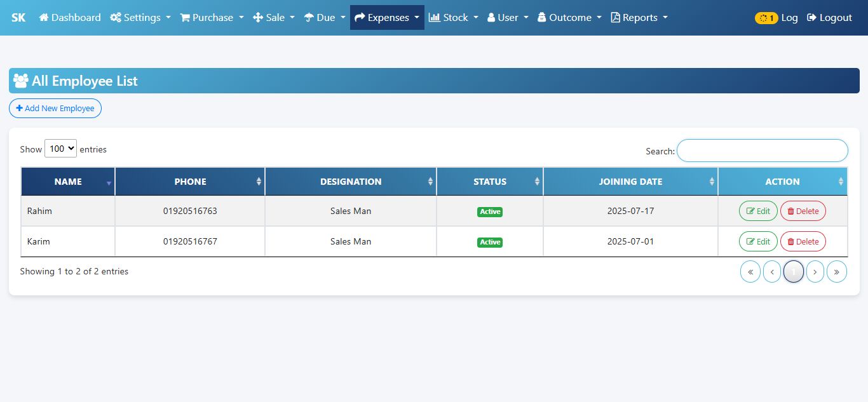
Task: Click the pencil icon in Karim's Edit button
Action: [x=750, y=241]
